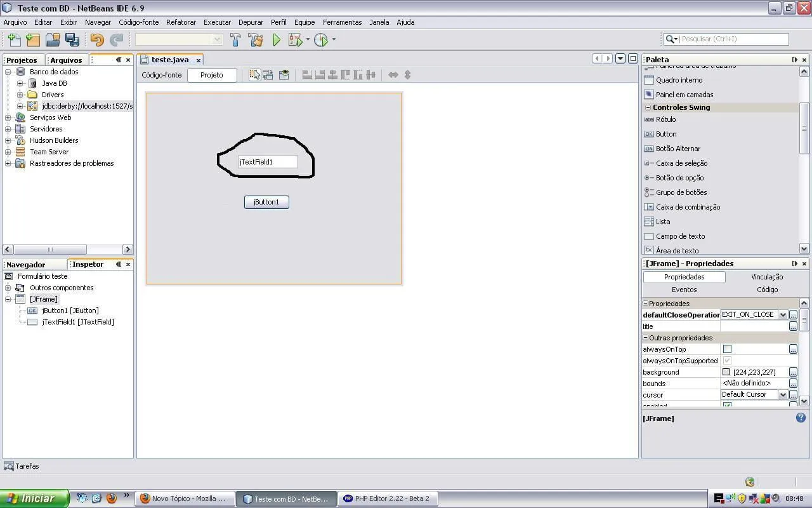
Task: Expand the Serviços Web node
Action: point(8,117)
